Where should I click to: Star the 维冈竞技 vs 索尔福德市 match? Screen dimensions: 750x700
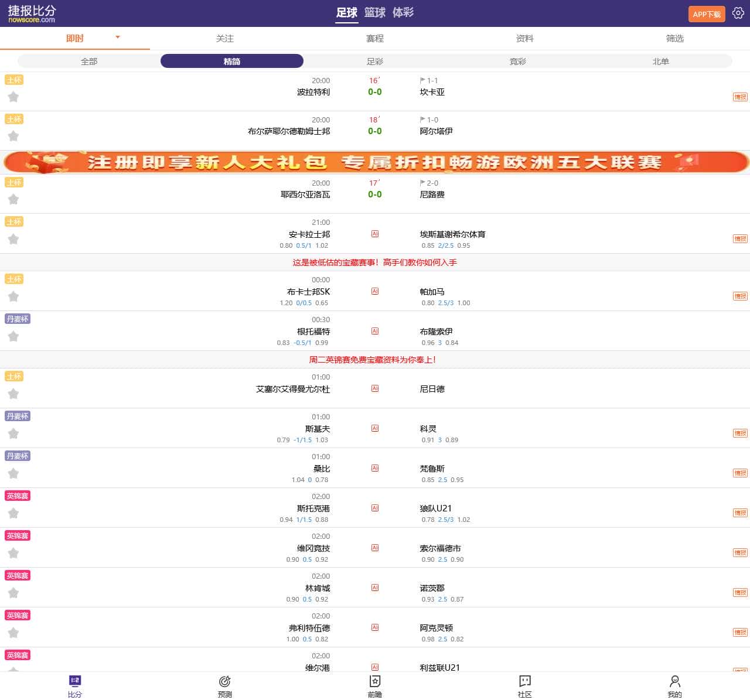point(13,553)
